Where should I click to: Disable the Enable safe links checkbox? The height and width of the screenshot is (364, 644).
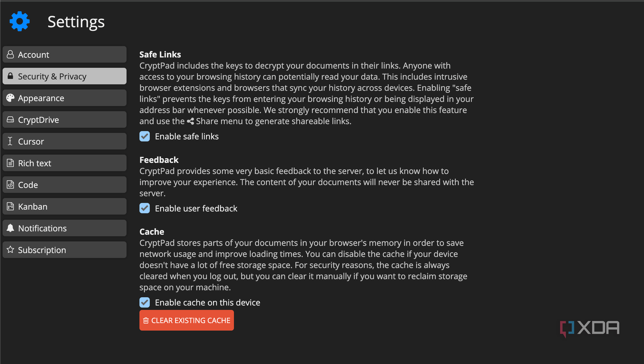144,136
